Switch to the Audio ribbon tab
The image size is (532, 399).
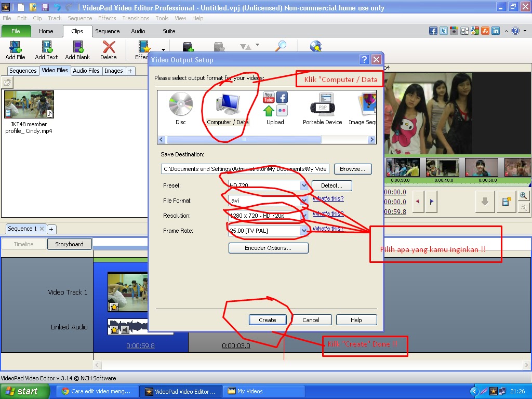point(138,31)
